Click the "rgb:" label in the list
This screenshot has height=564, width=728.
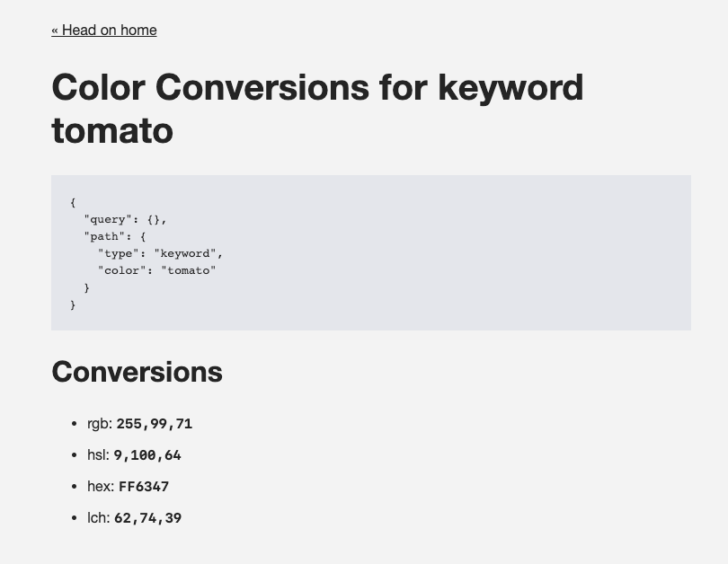100,424
